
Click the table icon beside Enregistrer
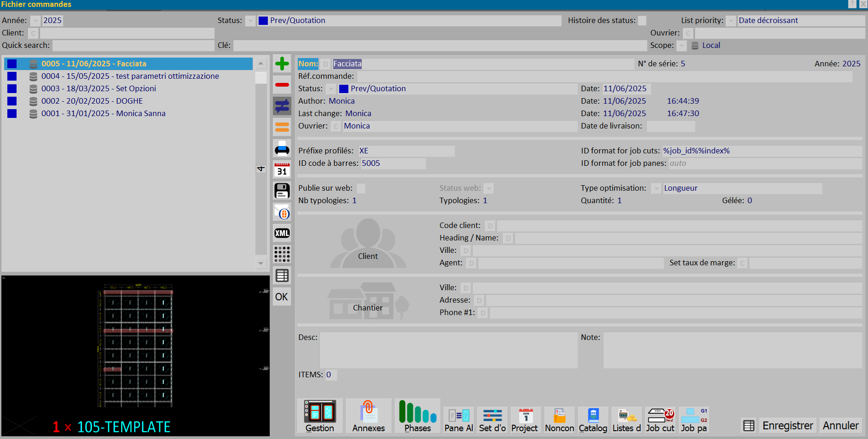(749, 426)
